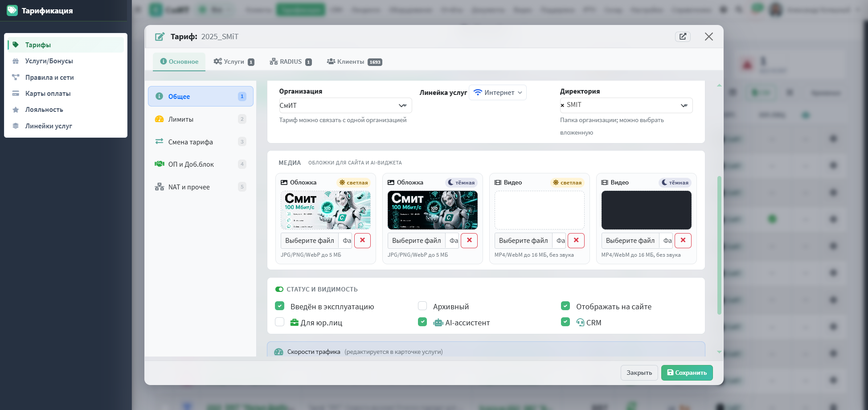Remove the light cover image file
This screenshot has width=868, height=410.
pyautogui.click(x=362, y=241)
